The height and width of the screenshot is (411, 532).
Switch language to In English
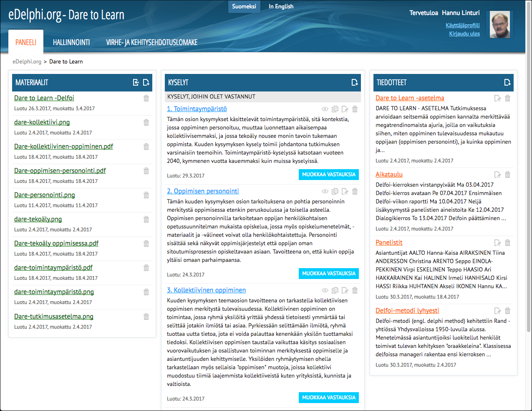[281, 6]
